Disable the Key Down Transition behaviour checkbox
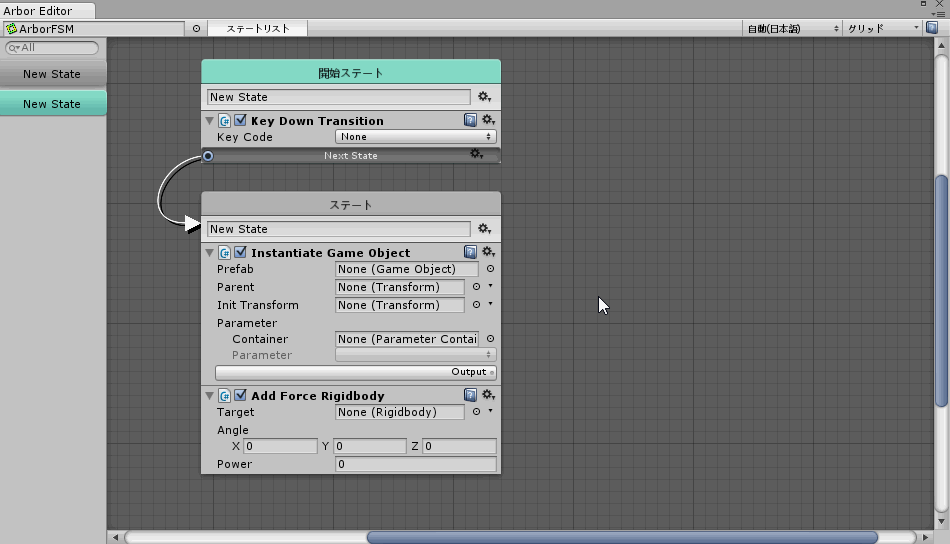 [240, 121]
